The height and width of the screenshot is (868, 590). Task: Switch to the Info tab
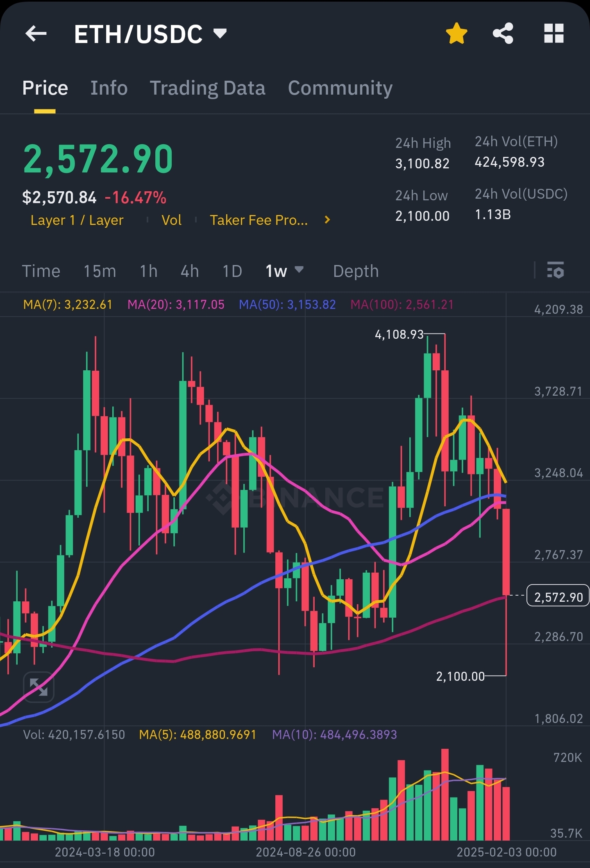(x=109, y=88)
